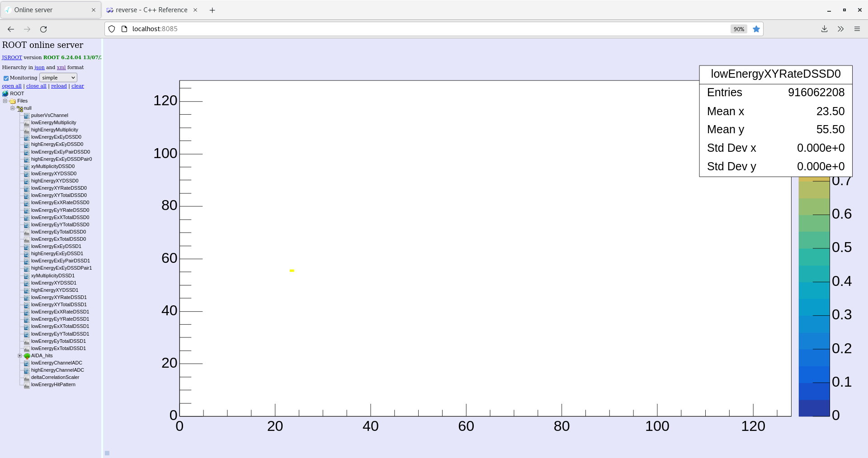Click the Files folder icon
The image size is (868, 458).
pyautogui.click(x=13, y=101)
